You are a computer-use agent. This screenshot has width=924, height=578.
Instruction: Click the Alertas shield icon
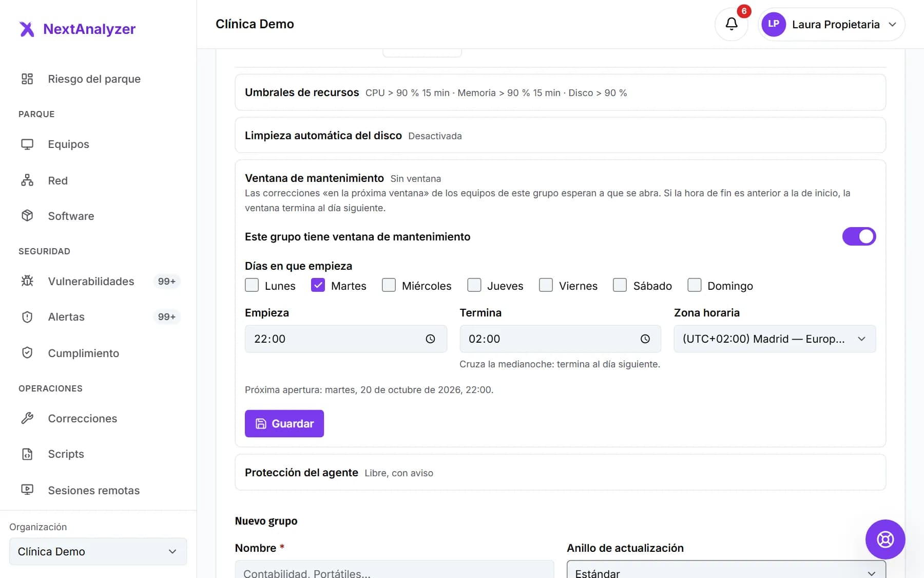(x=27, y=317)
